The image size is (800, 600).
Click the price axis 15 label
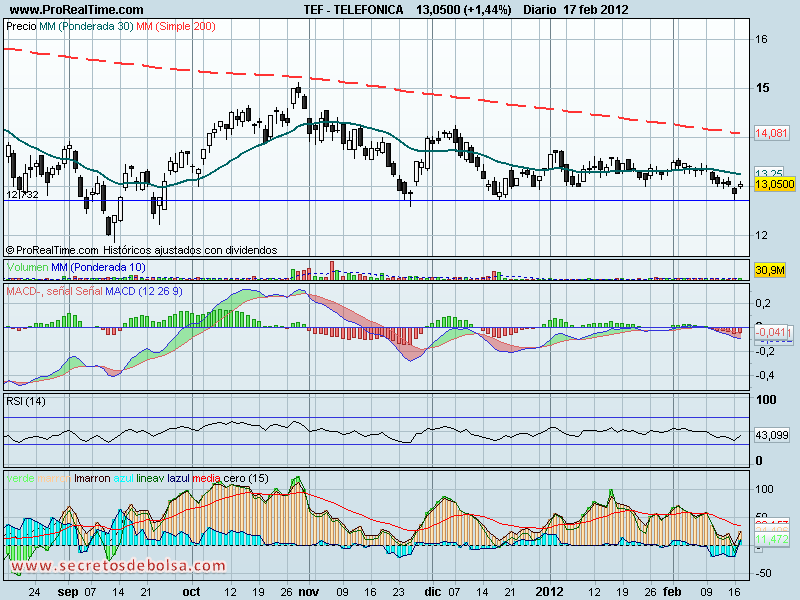pyautogui.click(x=762, y=88)
